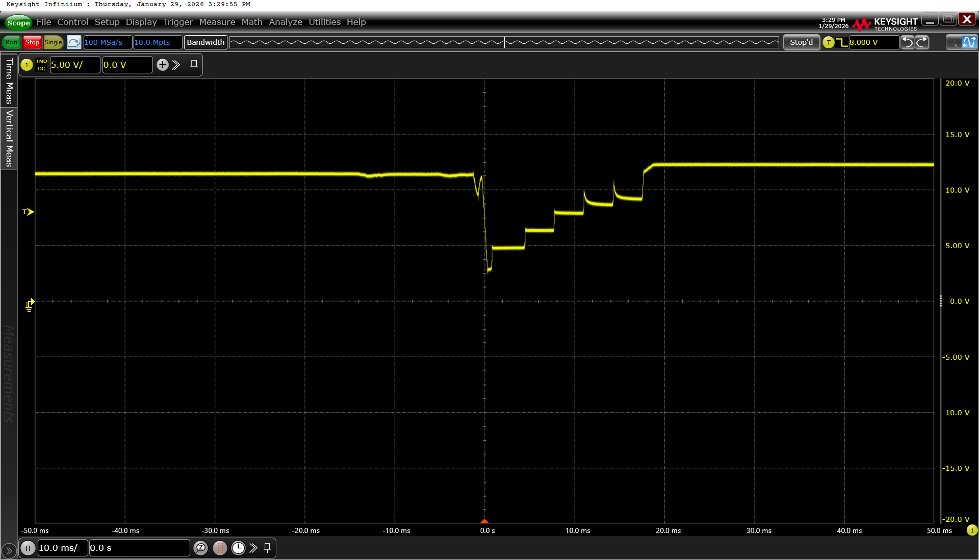The height and width of the screenshot is (560, 979).
Task: Click the falling edge trigger slope icon
Action: (x=842, y=42)
